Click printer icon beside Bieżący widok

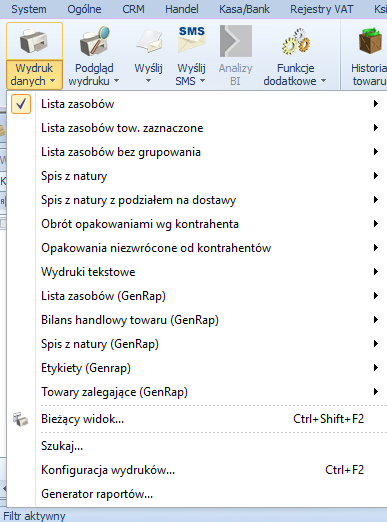(x=21, y=419)
